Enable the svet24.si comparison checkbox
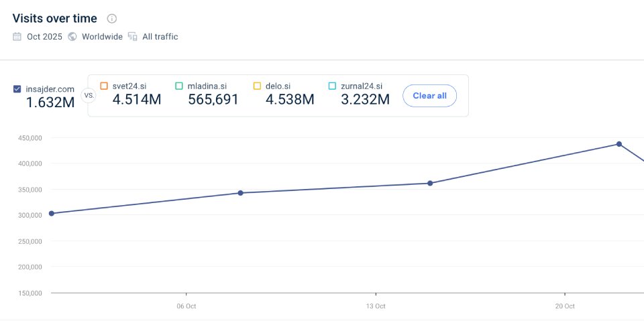 [104, 86]
